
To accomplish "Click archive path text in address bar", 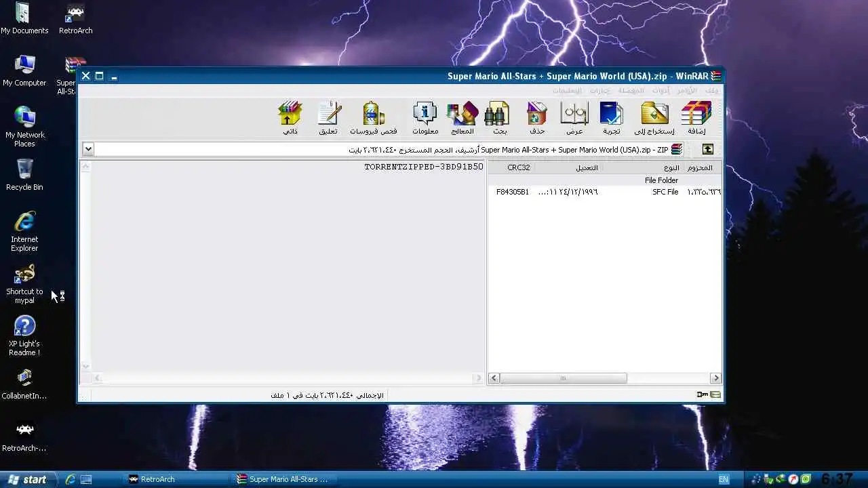I will point(509,149).
